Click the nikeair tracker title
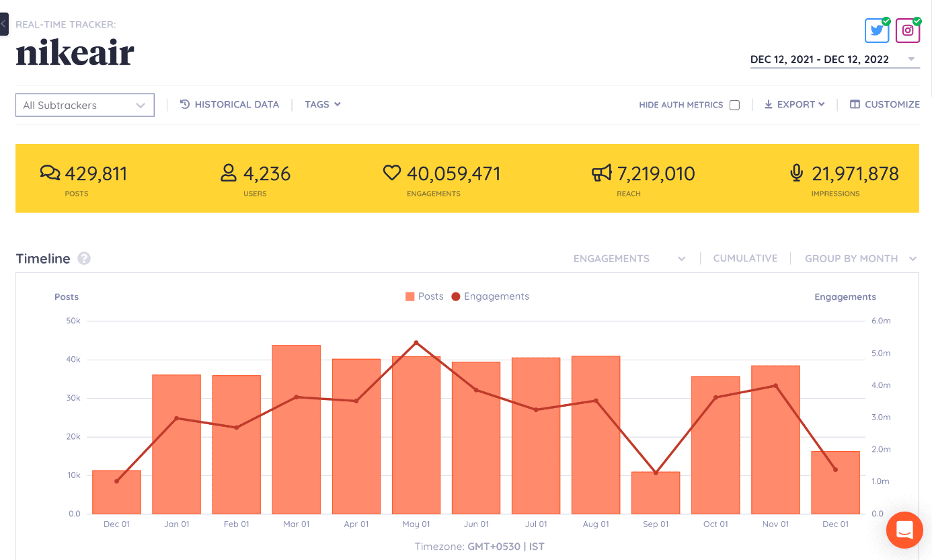The image size is (932, 560). 75,53
